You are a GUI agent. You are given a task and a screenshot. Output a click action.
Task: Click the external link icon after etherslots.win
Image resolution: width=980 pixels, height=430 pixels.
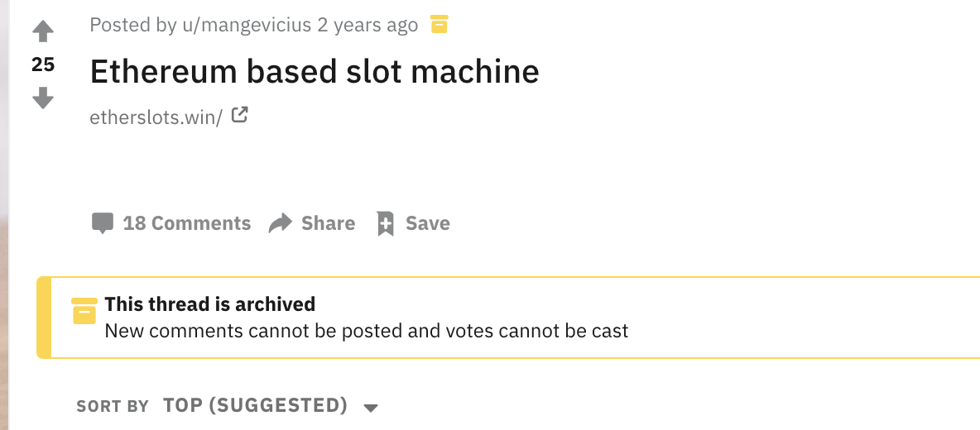tap(240, 115)
